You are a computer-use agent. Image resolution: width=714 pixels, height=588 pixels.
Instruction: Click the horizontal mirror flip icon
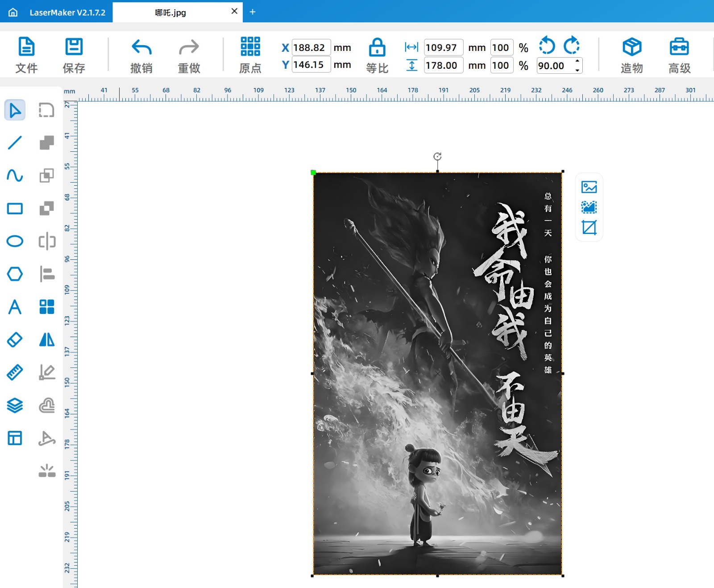click(x=46, y=241)
